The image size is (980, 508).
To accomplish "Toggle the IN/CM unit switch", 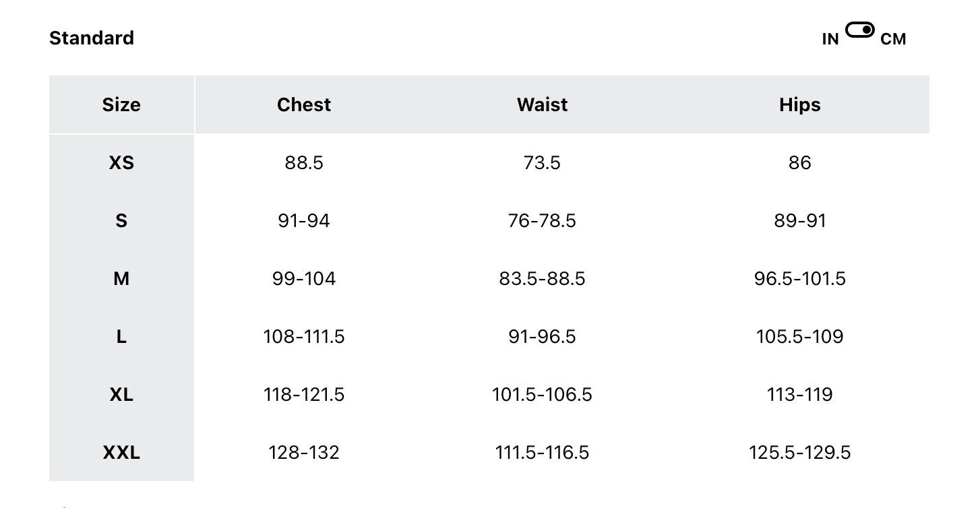I will click(x=859, y=30).
